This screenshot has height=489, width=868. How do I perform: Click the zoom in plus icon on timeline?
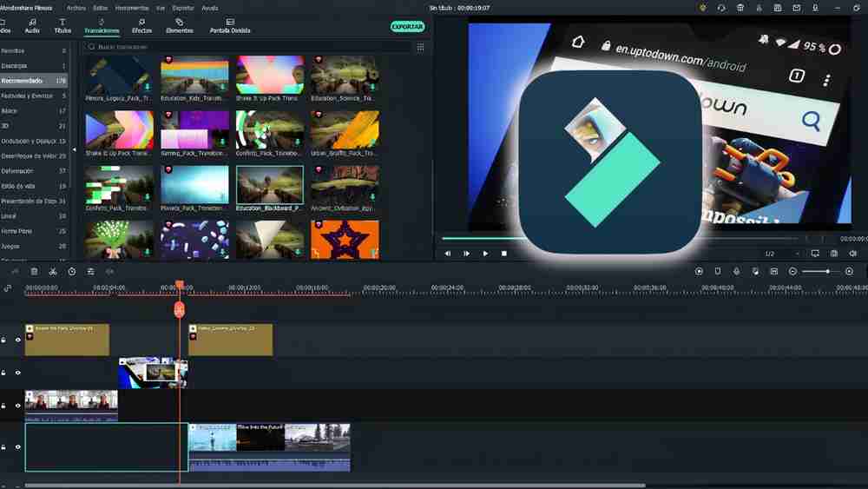coord(849,271)
